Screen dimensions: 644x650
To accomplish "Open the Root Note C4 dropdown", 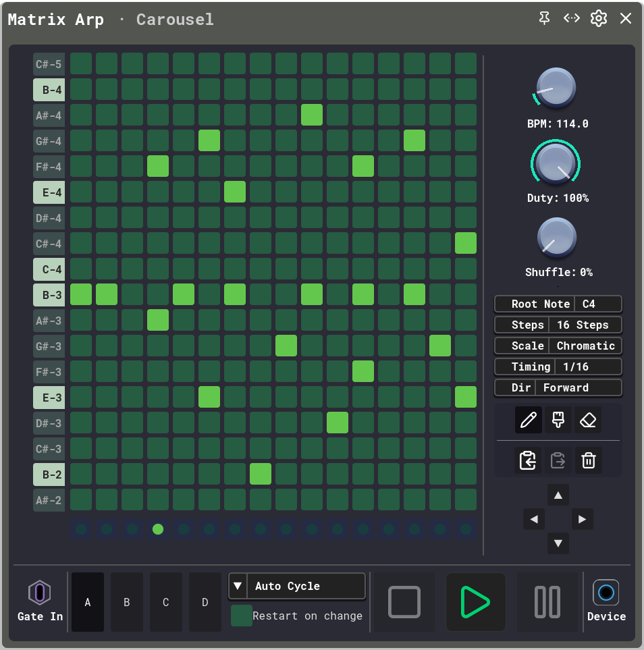I will point(558,304).
